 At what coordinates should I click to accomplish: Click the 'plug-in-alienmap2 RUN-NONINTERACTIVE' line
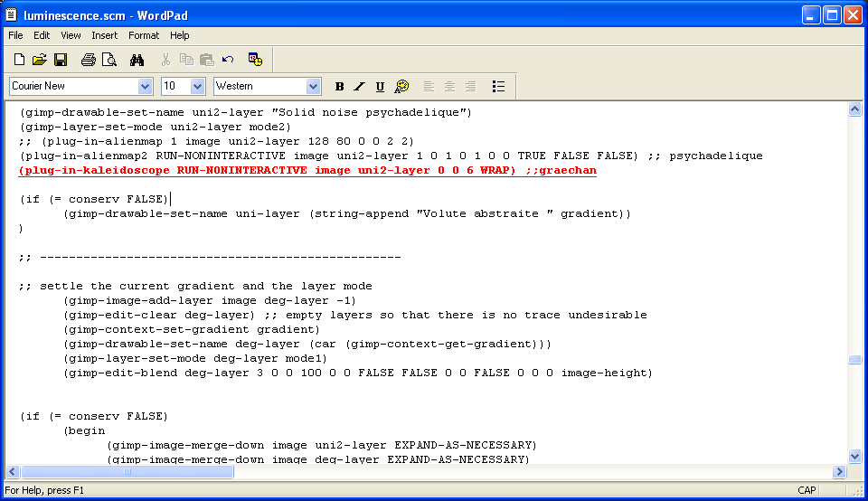(x=391, y=156)
